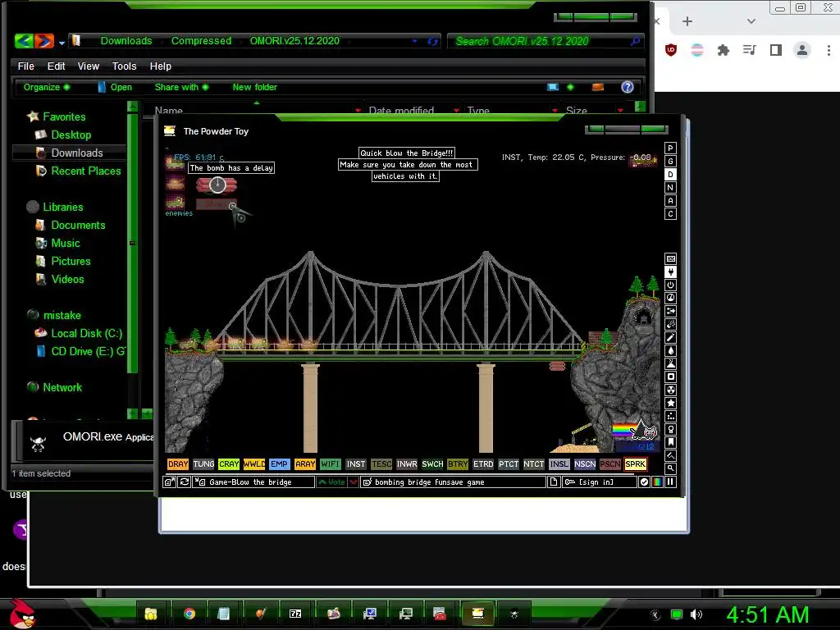Toggle the pause simulation button
This screenshot has height=630, width=840.
pos(670,482)
